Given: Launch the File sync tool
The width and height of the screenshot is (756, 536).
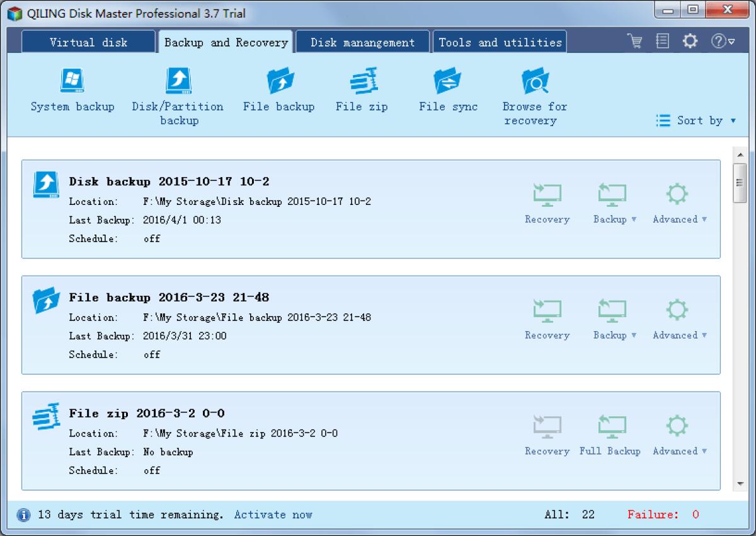Looking at the screenshot, I should [448, 89].
